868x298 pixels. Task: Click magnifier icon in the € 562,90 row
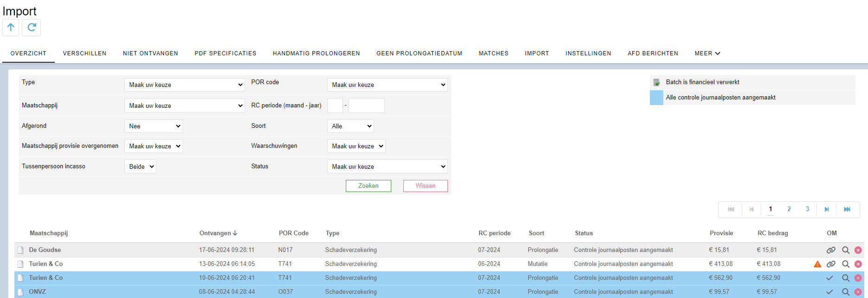[x=846, y=278]
